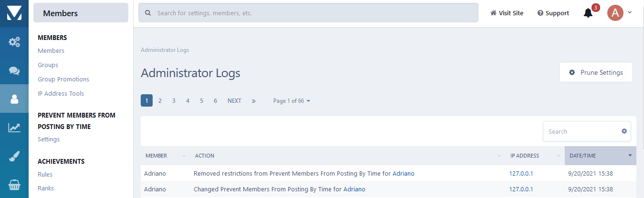
Task: Open the Community chat bubbles icon
Action: 14,70
